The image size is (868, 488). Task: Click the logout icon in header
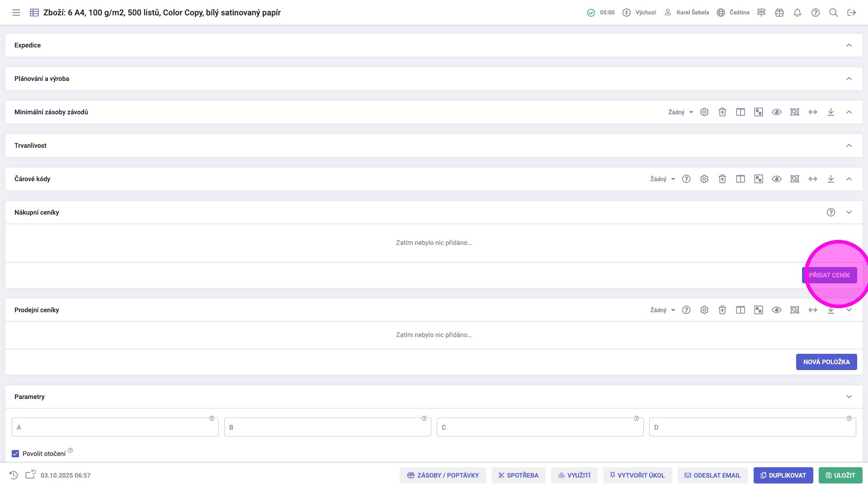point(852,13)
